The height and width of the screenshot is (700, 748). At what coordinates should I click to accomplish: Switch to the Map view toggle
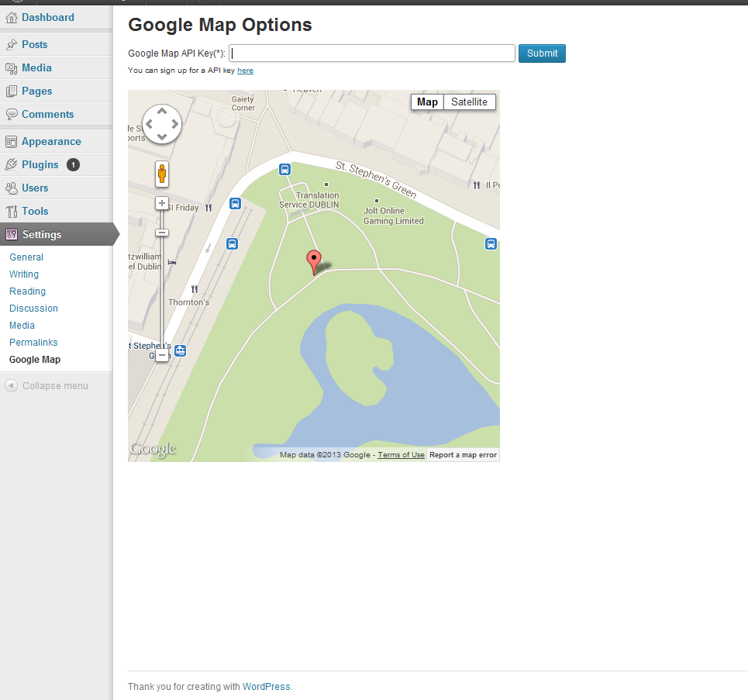click(x=427, y=102)
